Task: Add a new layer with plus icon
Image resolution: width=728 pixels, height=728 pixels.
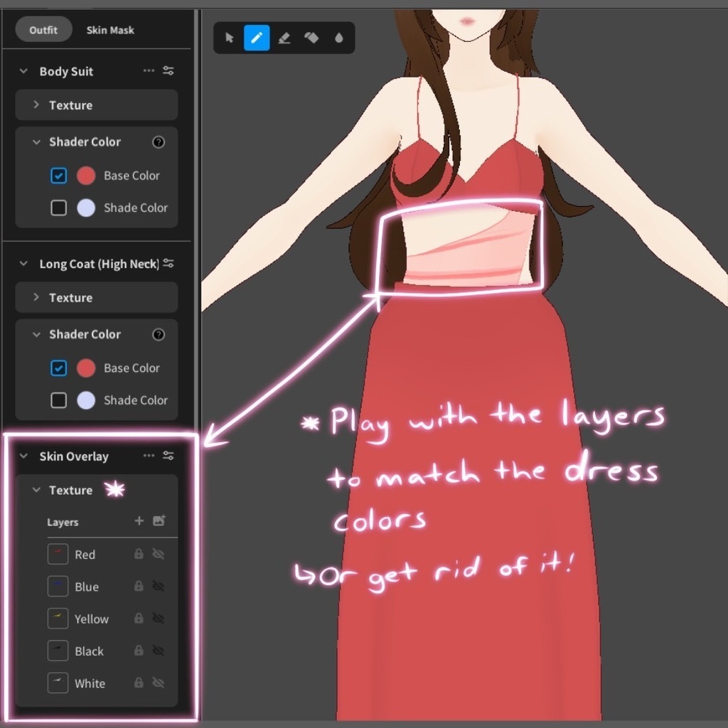Action: click(139, 521)
